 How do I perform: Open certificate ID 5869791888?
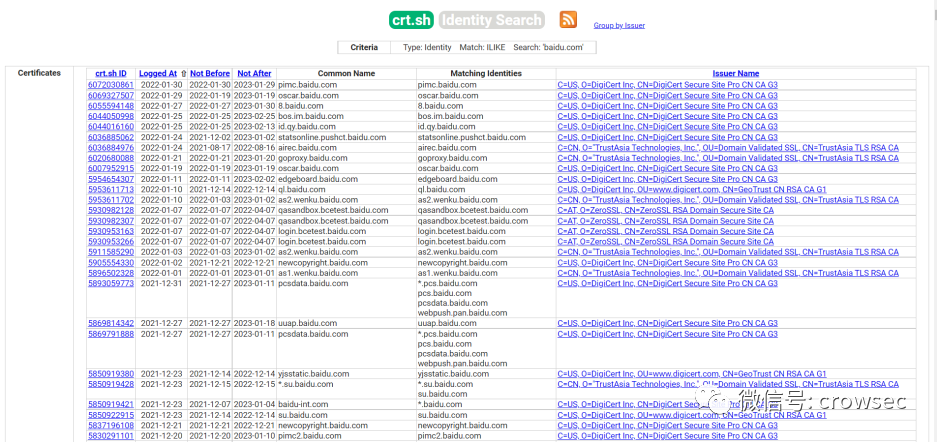click(x=111, y=334)
